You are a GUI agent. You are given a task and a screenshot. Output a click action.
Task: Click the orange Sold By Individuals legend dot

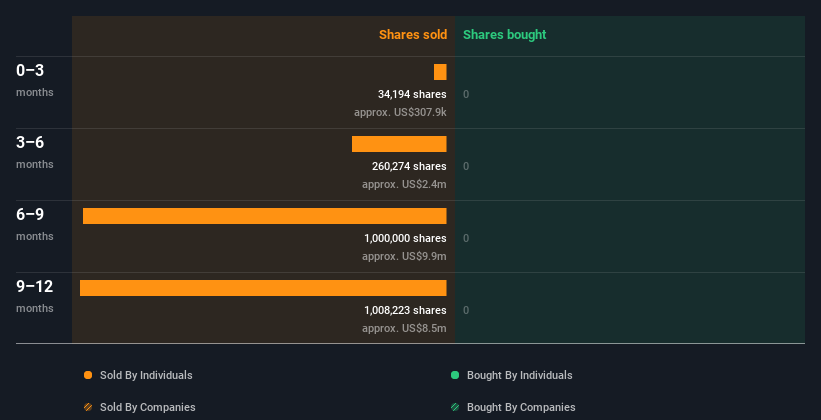pos(88,375)
